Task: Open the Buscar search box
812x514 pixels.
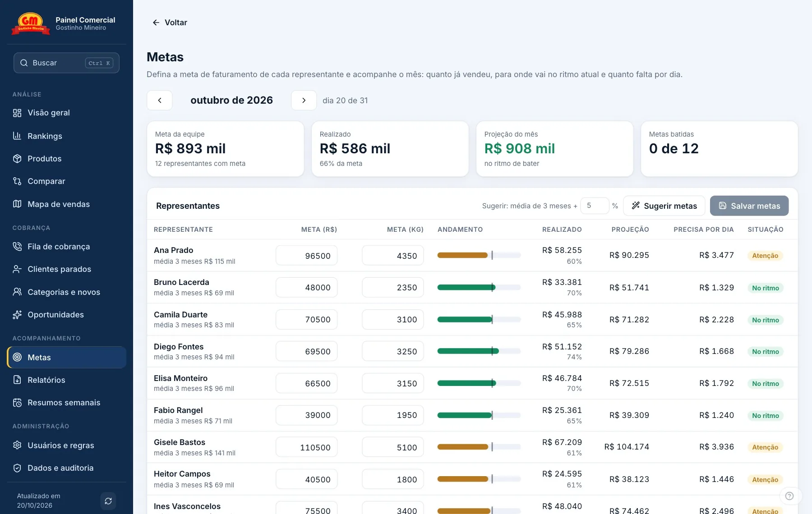Action: pyautogui.click(x=66, y=63)
